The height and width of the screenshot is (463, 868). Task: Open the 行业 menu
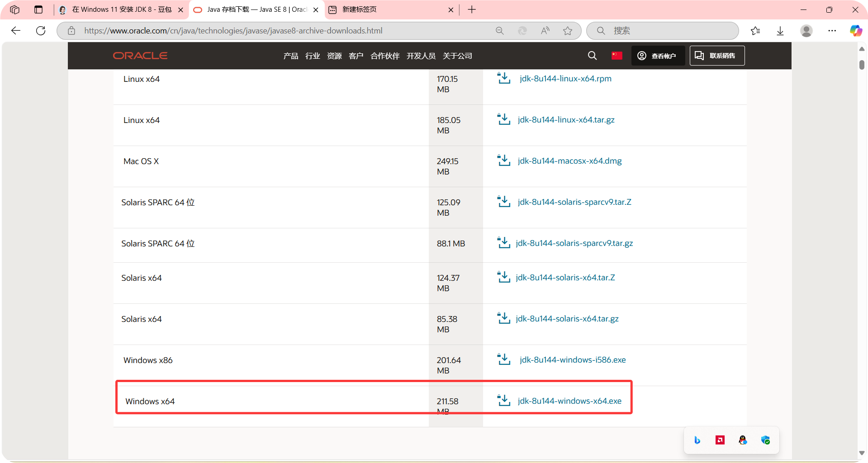click(313, 56)
